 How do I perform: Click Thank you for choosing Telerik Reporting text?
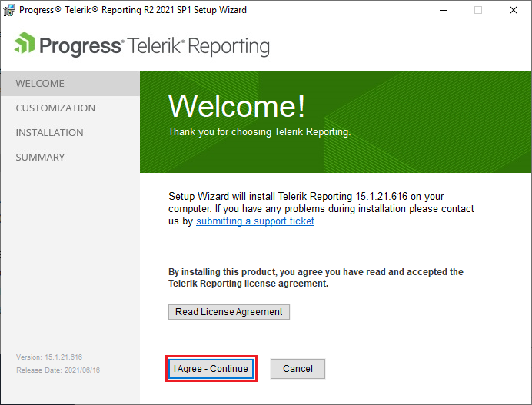pyautogui.click(x=259, y=132)
